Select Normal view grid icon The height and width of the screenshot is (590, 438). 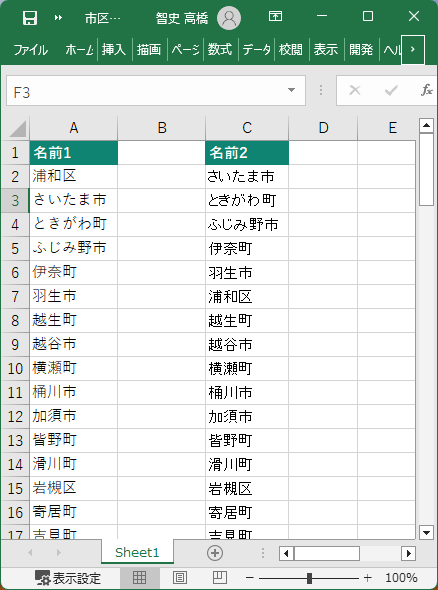pos(140,578)
